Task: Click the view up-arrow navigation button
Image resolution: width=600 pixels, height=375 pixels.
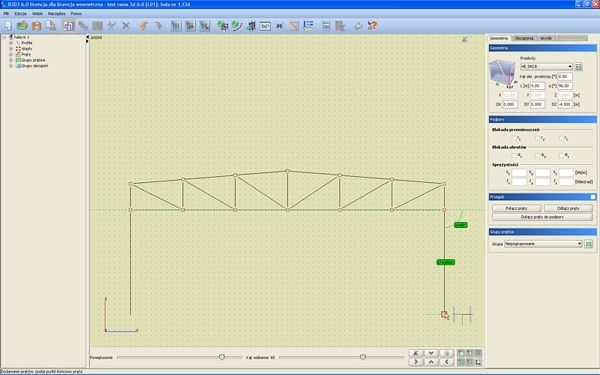Action: [431, 362]
